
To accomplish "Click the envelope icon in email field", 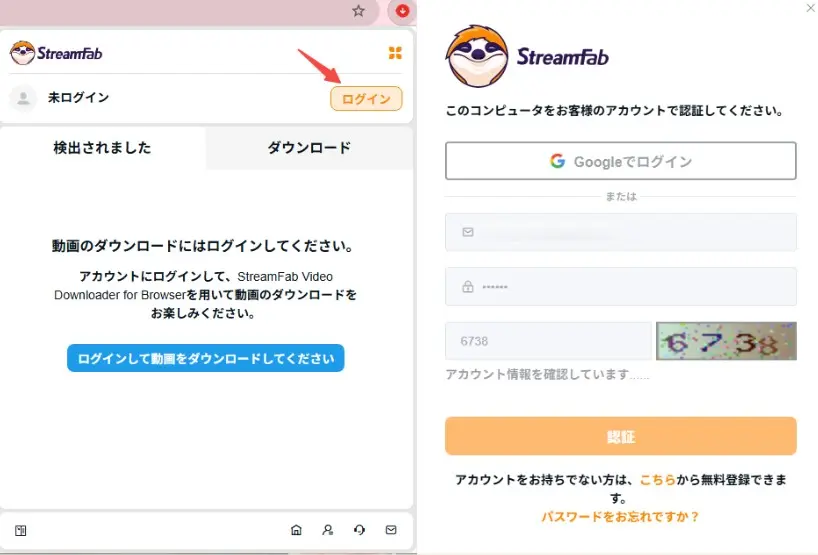I will [468, 232].
